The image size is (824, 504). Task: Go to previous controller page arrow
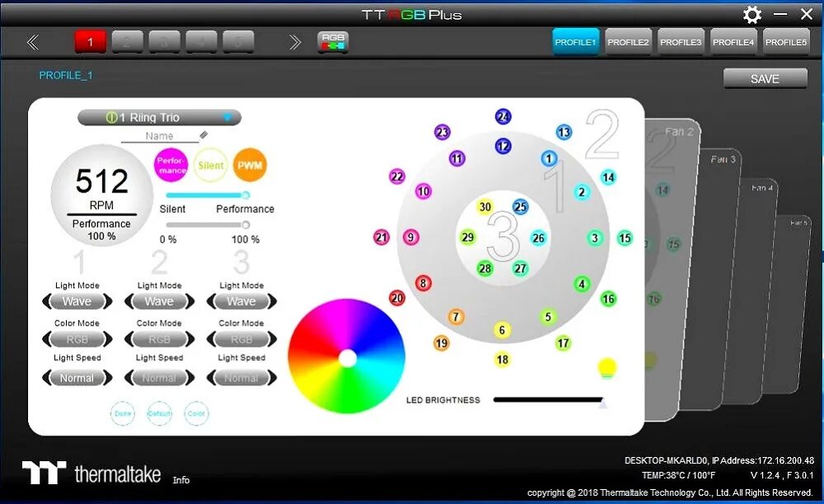coord(33,42)
